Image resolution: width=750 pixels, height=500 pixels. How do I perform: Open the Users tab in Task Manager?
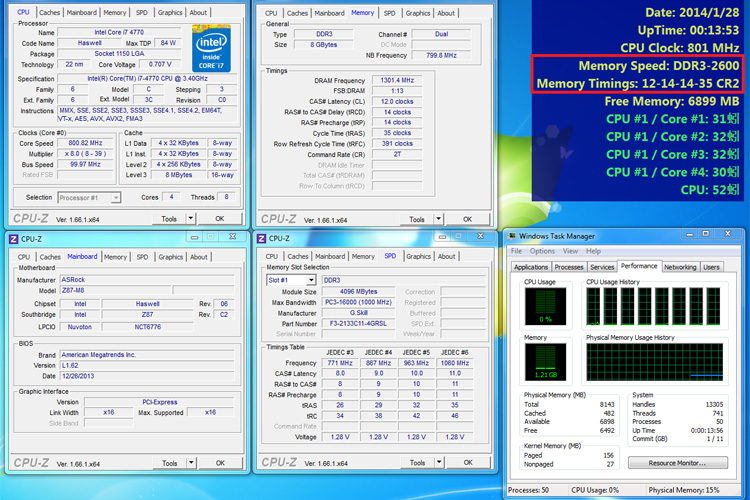tap(711, 267)
